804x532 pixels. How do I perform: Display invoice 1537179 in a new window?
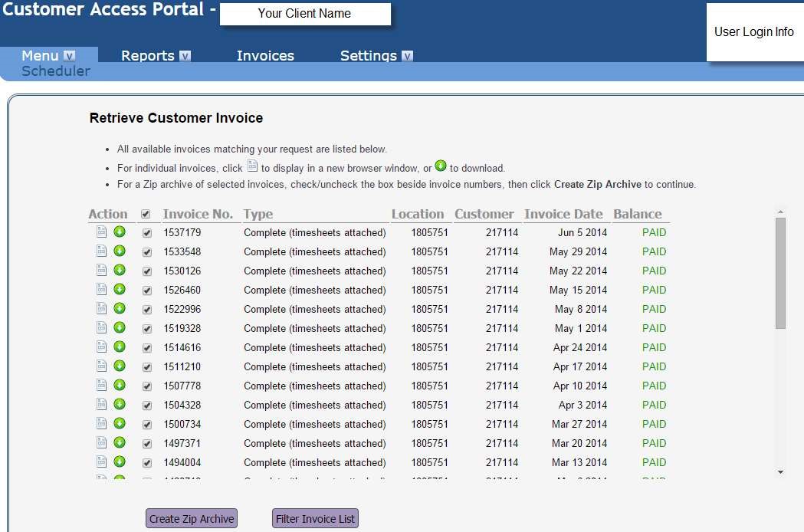point(101,232)
